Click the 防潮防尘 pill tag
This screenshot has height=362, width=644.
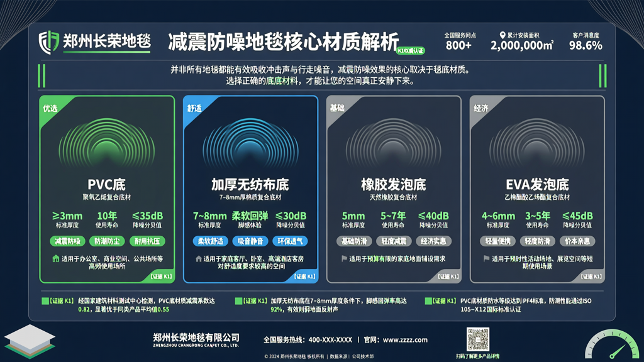107,241
